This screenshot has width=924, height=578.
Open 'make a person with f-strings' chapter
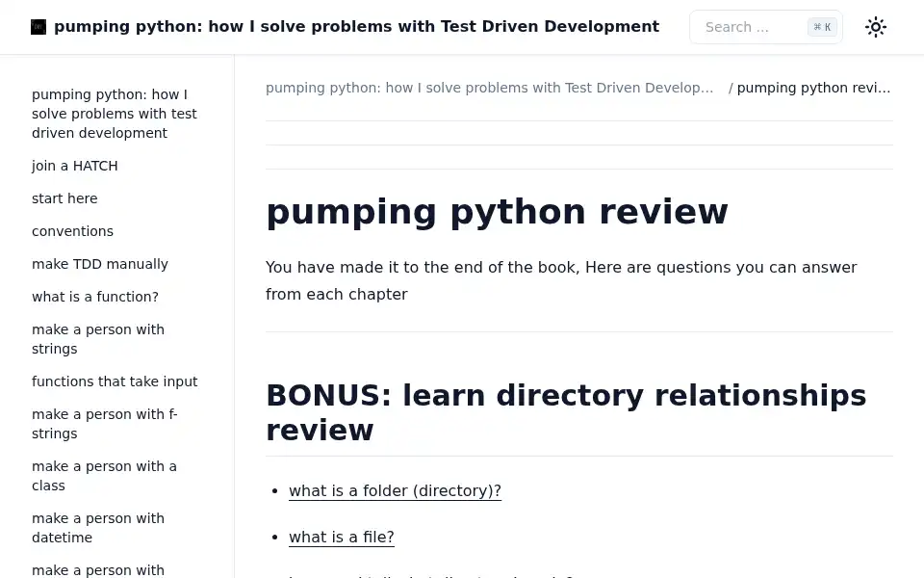pos(105,424)
